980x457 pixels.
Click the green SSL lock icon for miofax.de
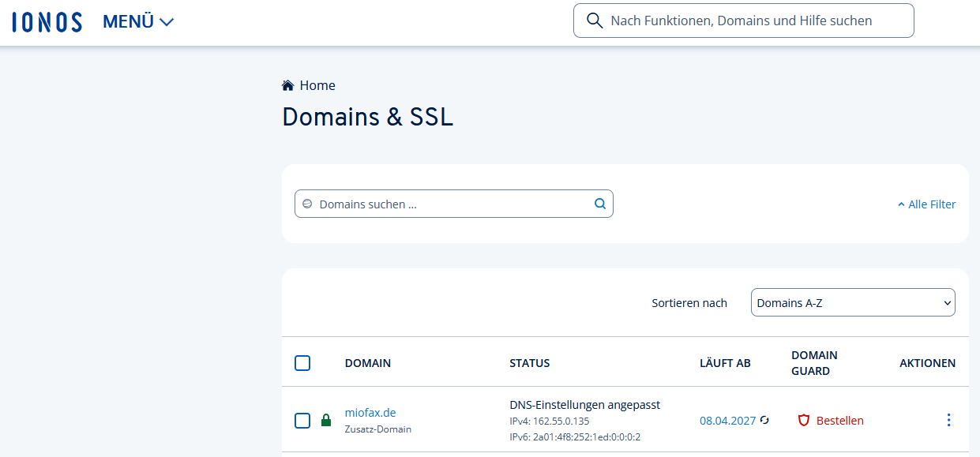point(326,421)
